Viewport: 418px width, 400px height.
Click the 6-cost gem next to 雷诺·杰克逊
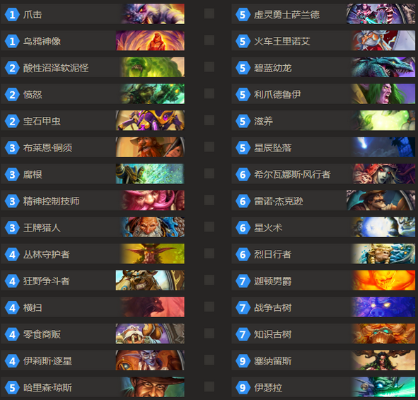click(243, 201)
